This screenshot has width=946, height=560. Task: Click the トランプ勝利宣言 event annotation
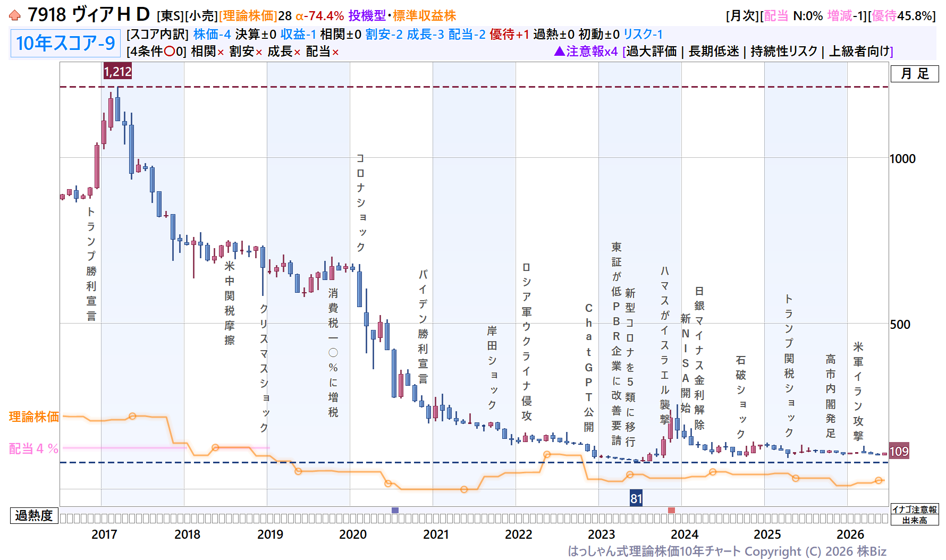[x=91, y=264]
